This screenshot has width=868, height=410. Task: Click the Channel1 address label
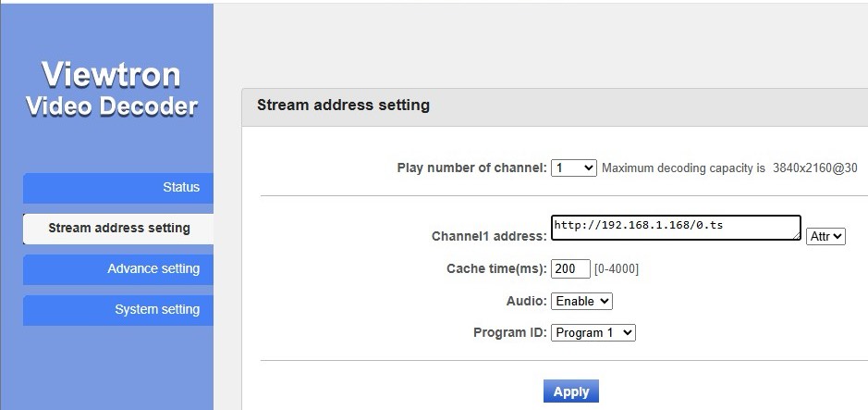(x=489, y=236)
